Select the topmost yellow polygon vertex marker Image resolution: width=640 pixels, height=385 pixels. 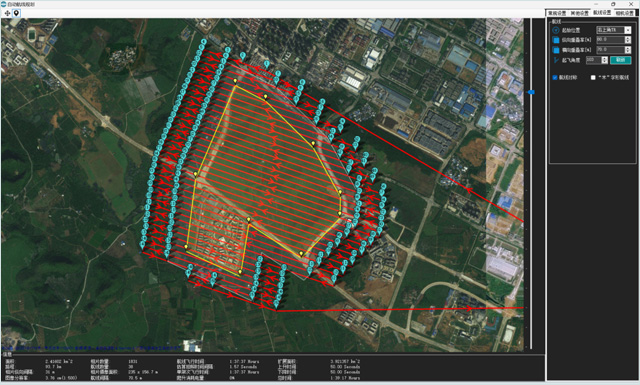[235, 81]
